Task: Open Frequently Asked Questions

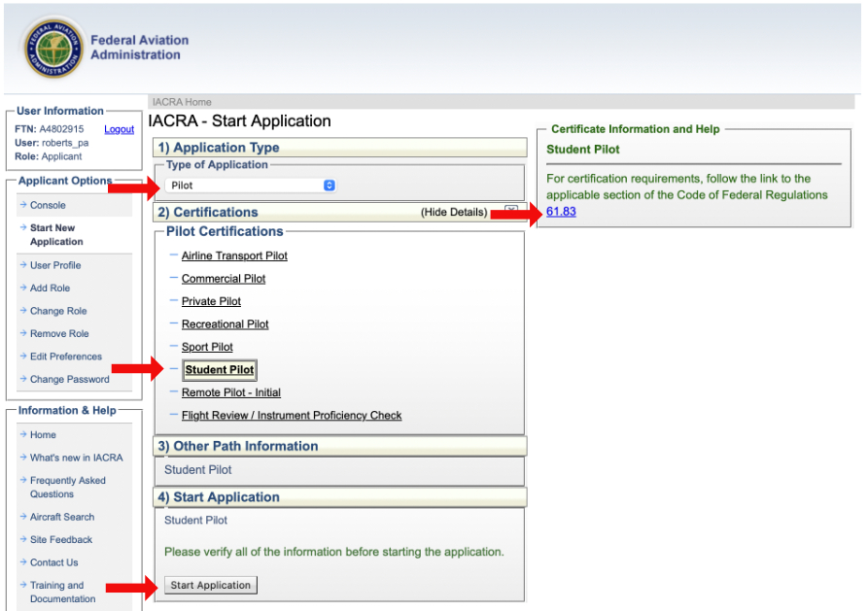Action: 67,487
